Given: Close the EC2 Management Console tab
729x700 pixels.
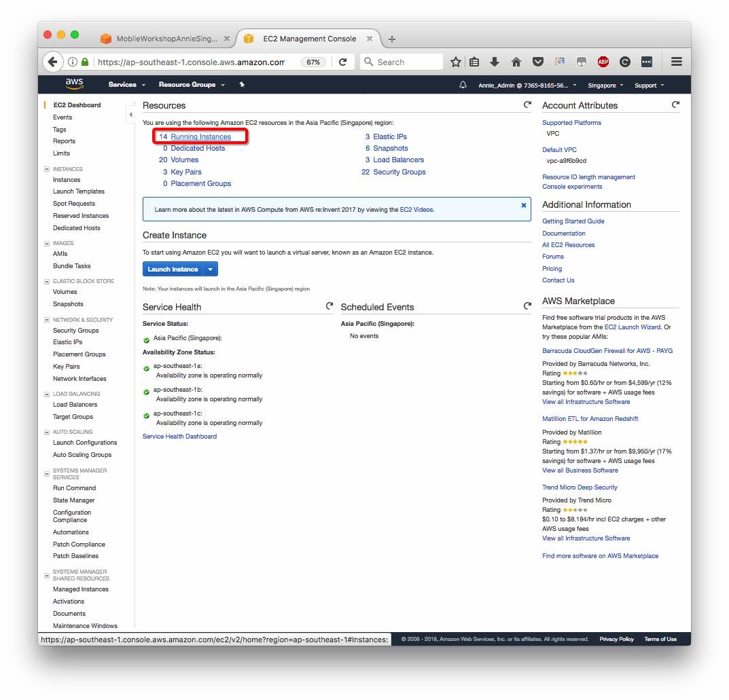Looking at the screenshot, I should click(370, 39).
